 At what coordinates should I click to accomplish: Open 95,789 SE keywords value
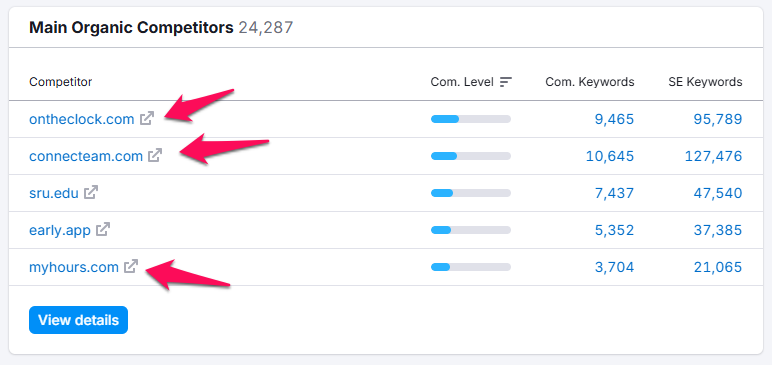tap(718, 119)
